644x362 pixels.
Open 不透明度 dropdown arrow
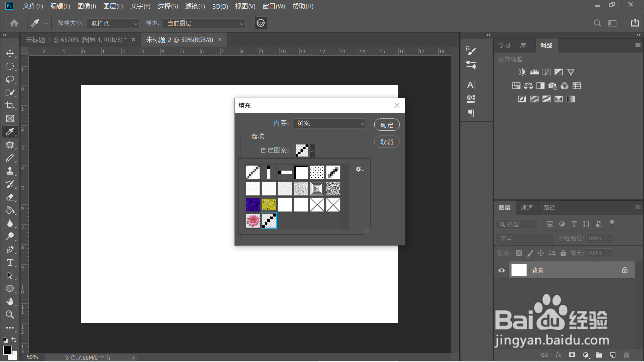[610, 239]
